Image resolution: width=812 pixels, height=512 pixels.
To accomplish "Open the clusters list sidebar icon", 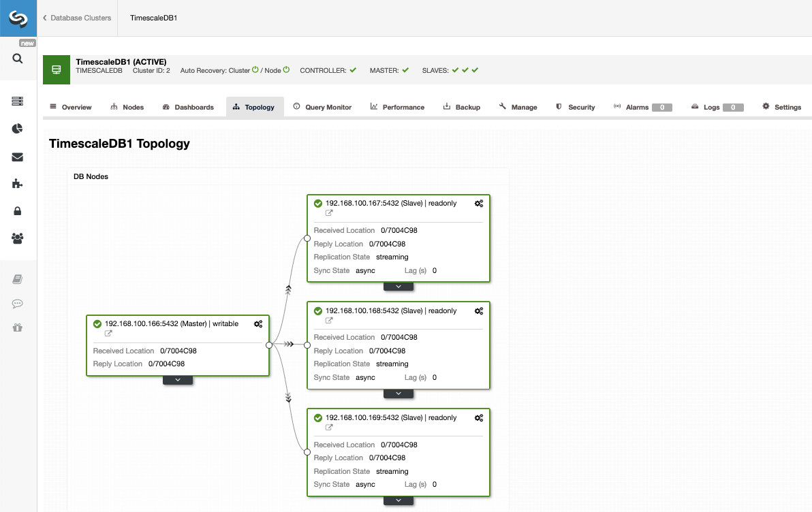I will 18,101.
